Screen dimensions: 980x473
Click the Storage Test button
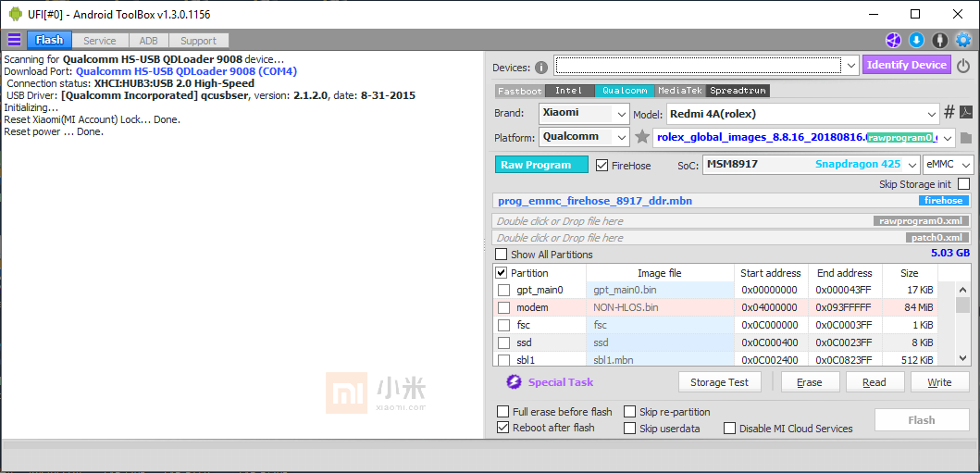[721, 382]
